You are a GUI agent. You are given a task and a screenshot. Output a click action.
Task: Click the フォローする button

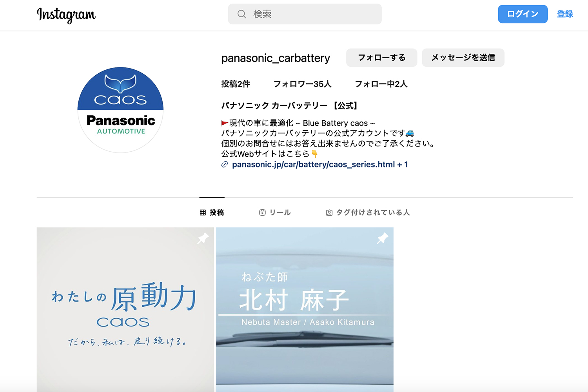pyautogui.click(x=381, y=58)
